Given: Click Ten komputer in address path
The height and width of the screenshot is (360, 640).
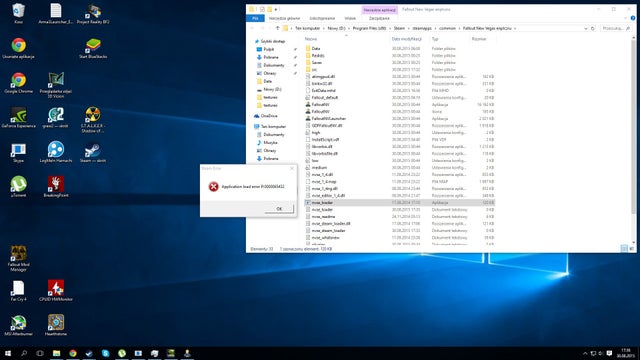Looking at the screenshot, I should (307, 28).
